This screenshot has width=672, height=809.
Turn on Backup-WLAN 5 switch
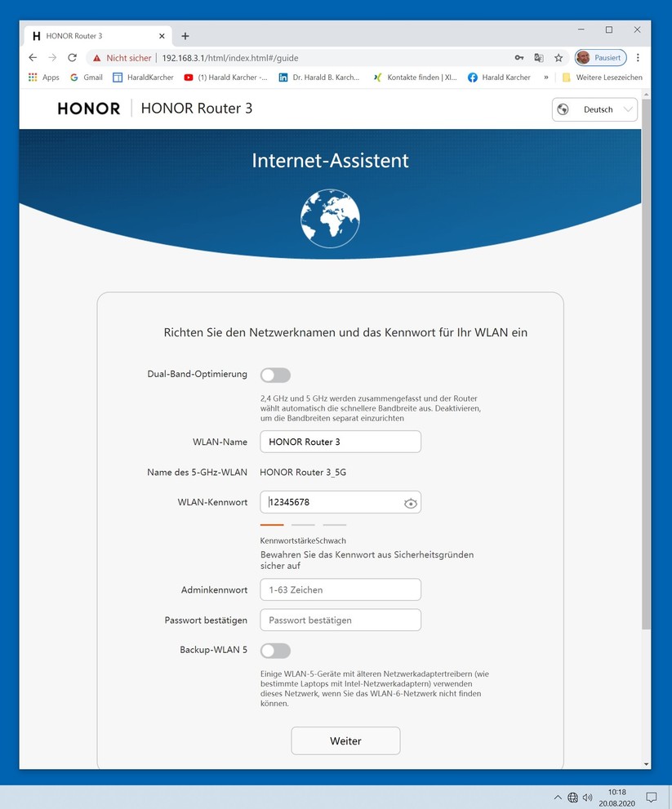(275, 651)
